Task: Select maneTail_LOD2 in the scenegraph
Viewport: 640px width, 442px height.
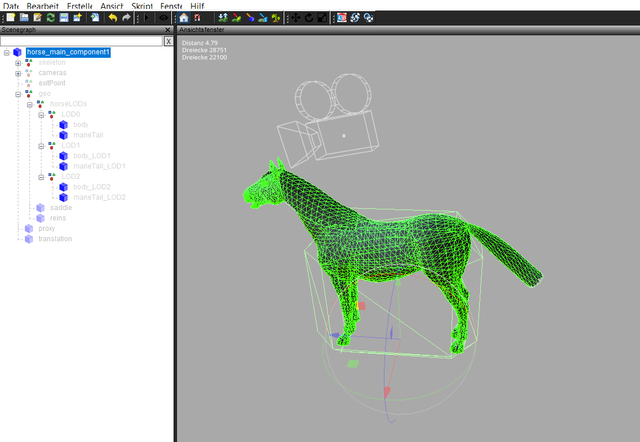Action: (x=99, y=197)
